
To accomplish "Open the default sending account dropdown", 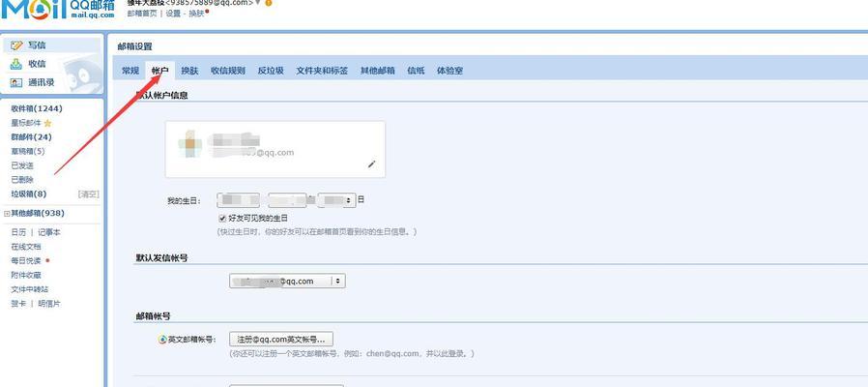I will tap(287, 282).
